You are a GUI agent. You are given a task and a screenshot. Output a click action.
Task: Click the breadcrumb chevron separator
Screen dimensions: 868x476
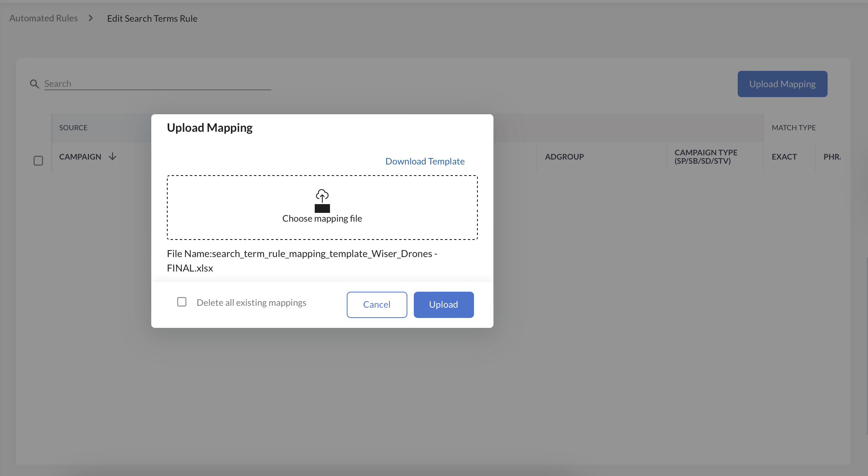[91, 18]
